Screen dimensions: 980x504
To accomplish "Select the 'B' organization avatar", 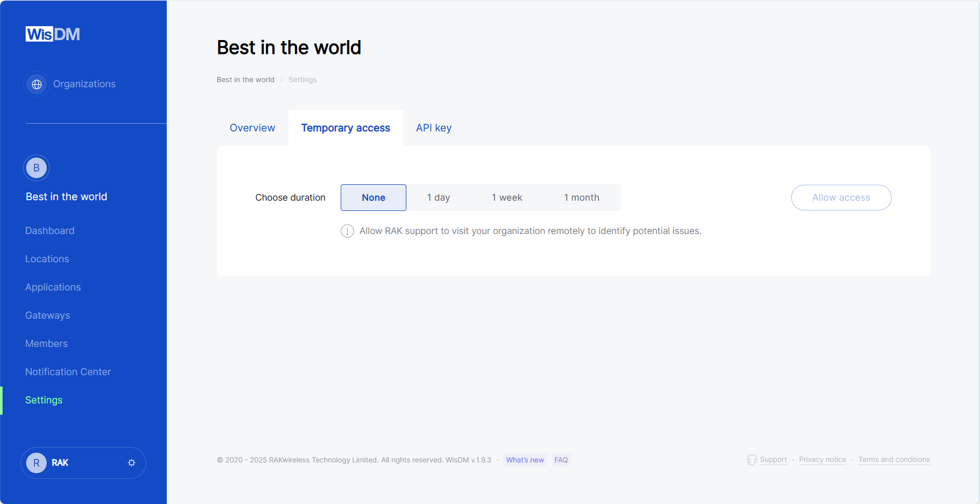I will tap(36, 167).
